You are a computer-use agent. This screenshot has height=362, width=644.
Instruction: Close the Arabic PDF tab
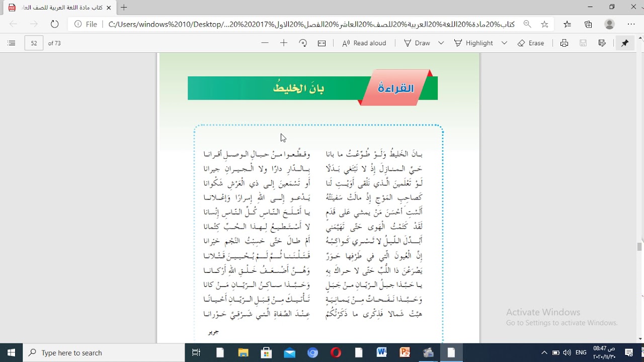pos(109,8)
